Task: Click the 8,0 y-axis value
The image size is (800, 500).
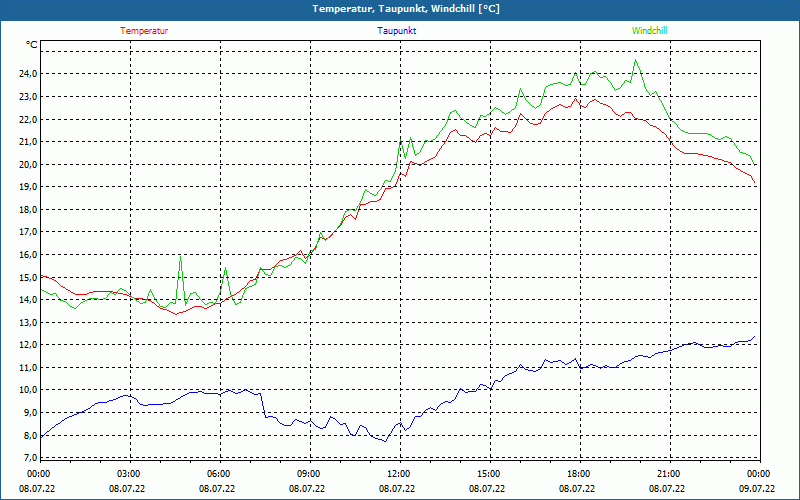Action: point(30,435)
